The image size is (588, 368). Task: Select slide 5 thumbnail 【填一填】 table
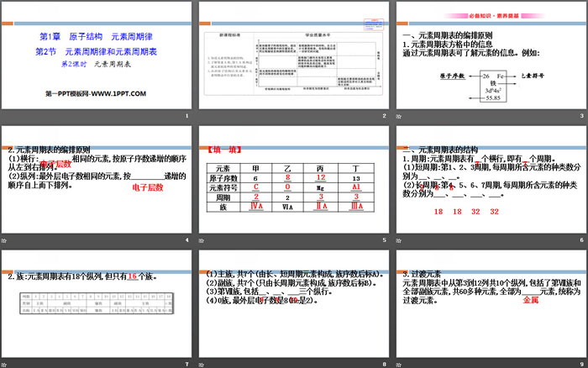click(x=294, y=179)
